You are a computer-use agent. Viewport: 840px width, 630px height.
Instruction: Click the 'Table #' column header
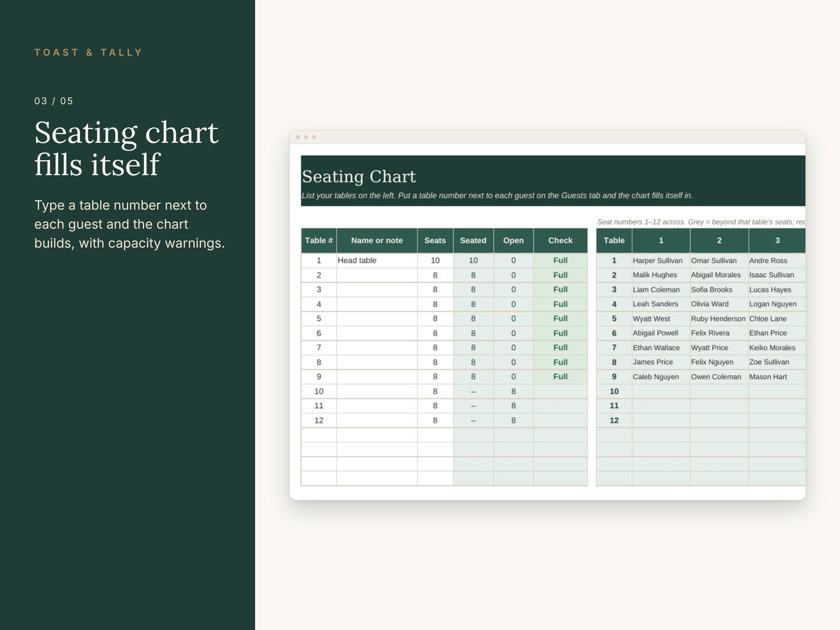click(x=319, y=241)
